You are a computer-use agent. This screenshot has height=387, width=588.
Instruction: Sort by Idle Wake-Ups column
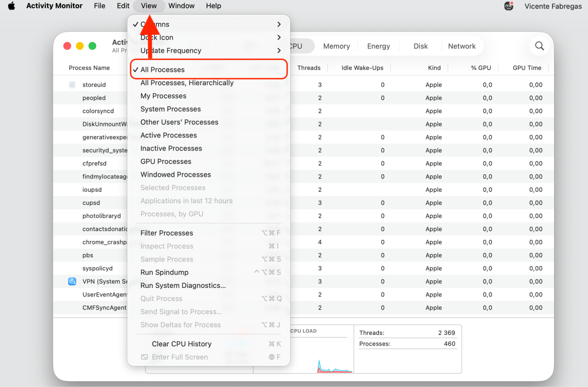[362, 68]
